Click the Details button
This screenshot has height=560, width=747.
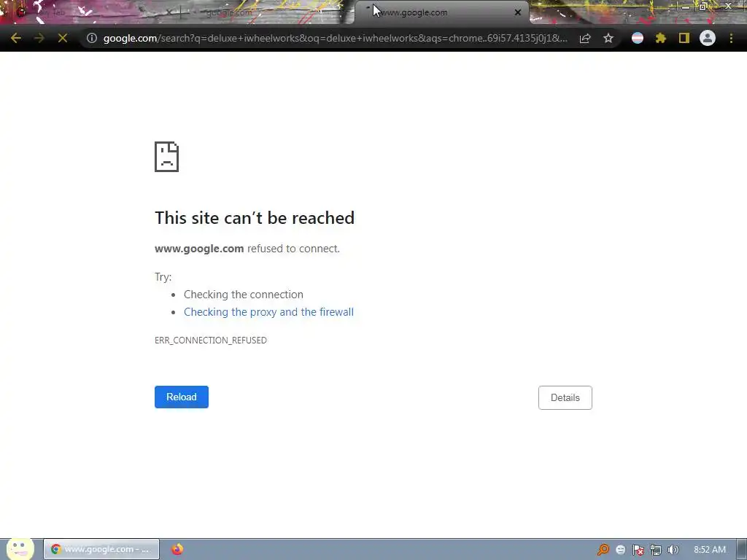[x=565, y=397]
